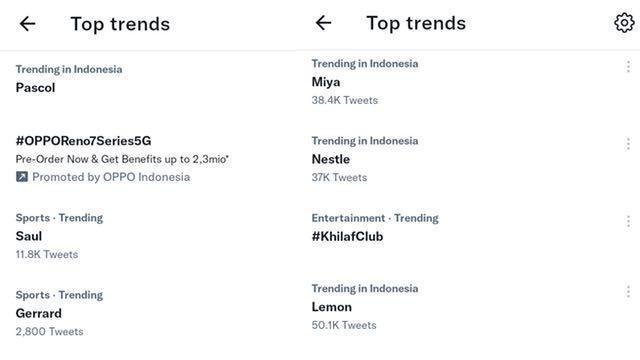
Task: Click the Pre-Order Now promo description text
Action: [122, 159]
